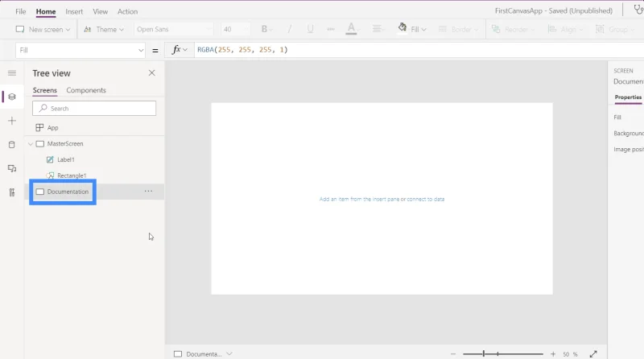The width and height of the screenshot is (644, 359).
Task: Open the File menu
Action: [x=21, y=11]
